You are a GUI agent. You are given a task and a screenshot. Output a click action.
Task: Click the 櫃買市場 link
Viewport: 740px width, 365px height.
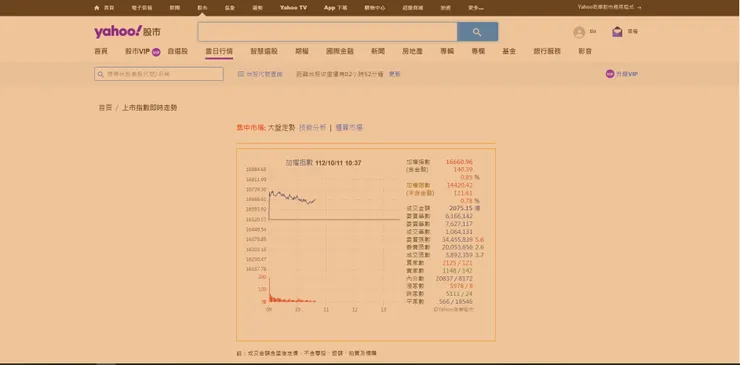349,127
